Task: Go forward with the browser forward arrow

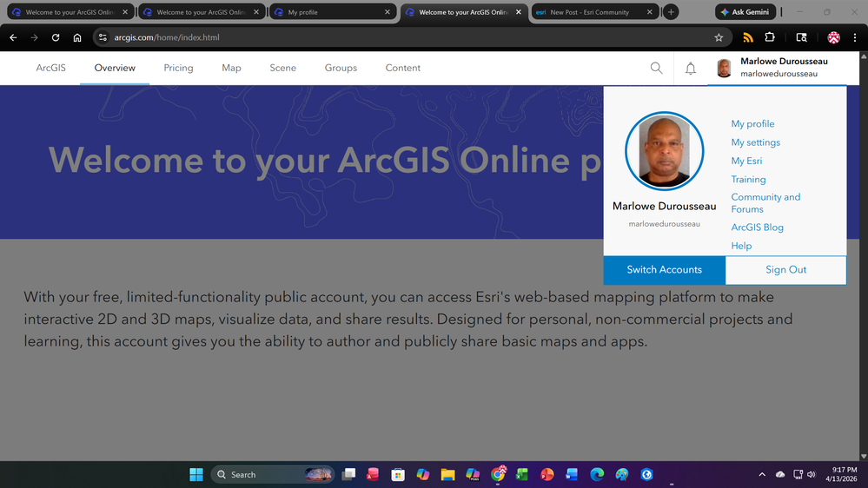Action: click(35, 37)
